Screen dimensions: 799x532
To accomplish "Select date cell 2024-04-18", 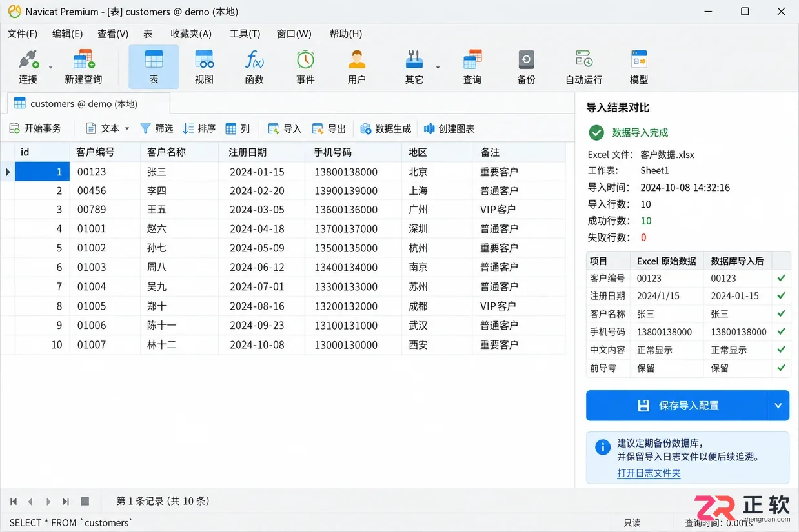I will (261, 229).
